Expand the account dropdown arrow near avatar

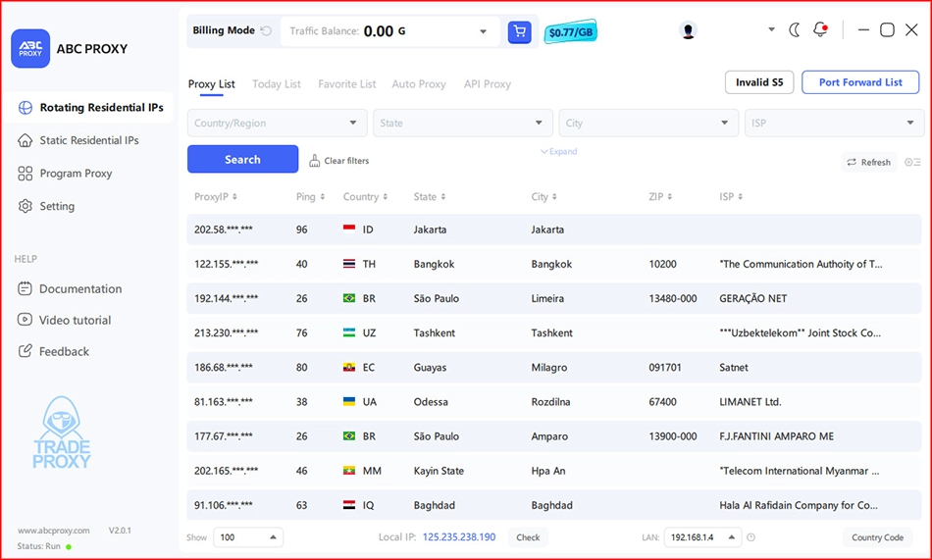point(771,29)
